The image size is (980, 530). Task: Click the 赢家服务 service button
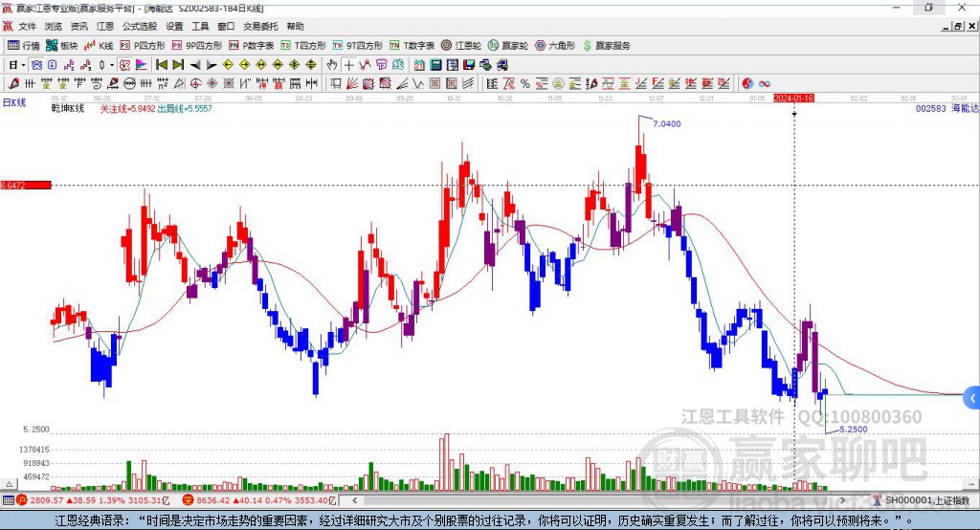point(607,46)
